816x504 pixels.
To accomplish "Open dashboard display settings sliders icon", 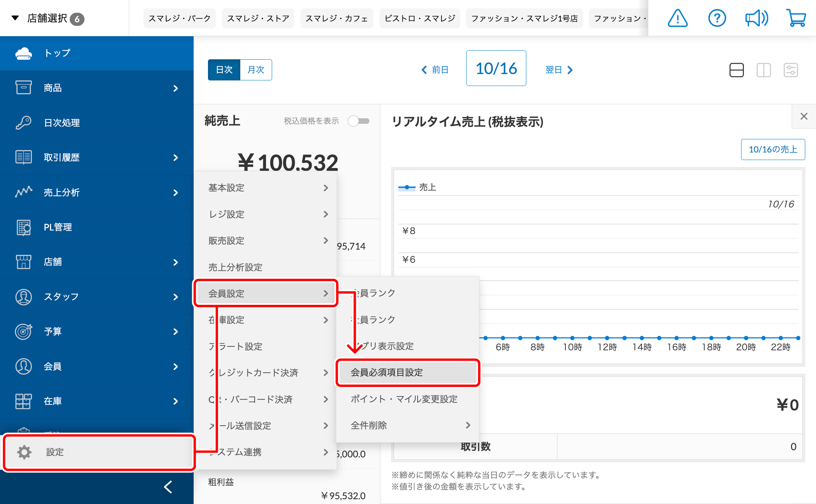I will tap(790, 70).
